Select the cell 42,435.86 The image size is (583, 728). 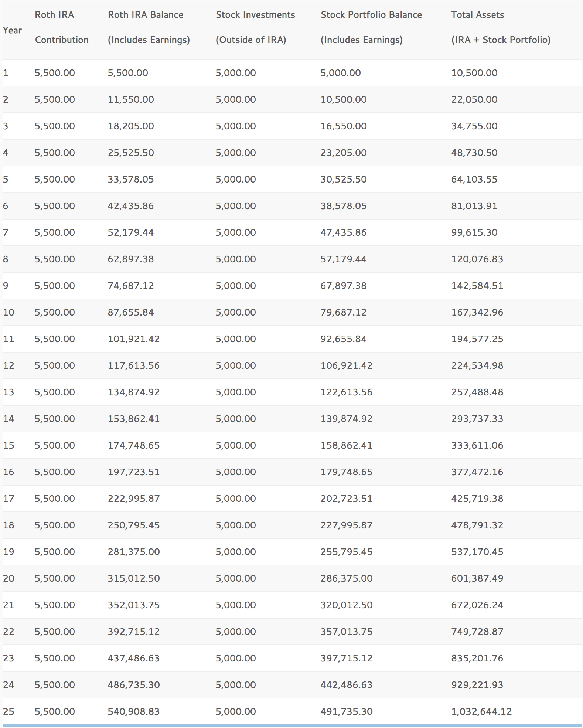click(x=131, y=206)
